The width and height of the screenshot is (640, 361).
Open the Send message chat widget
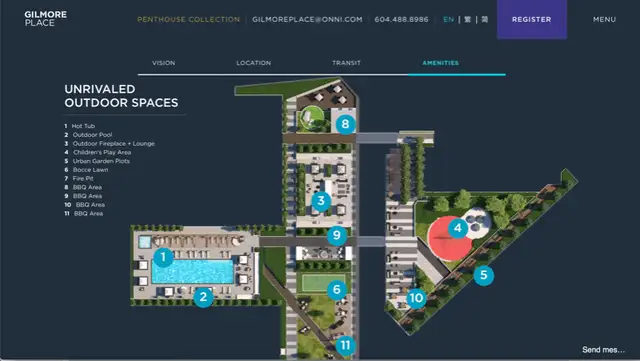(x=603, y=350)
